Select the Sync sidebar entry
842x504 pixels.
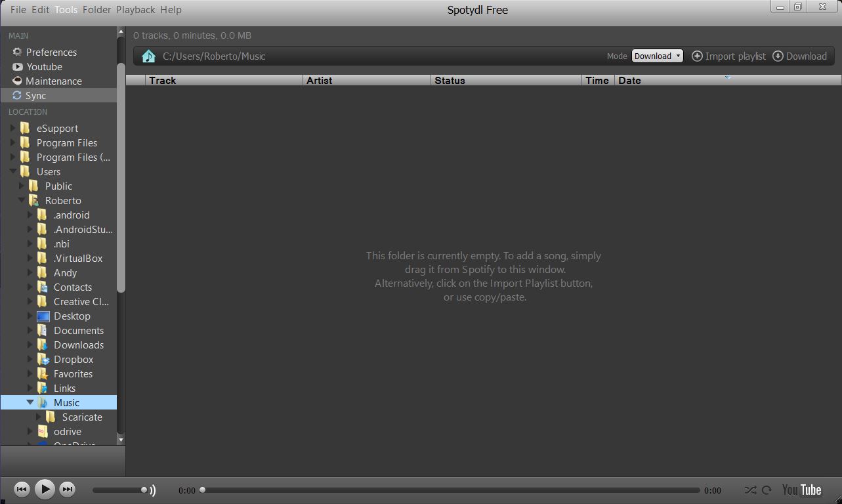tap(58, 95)
